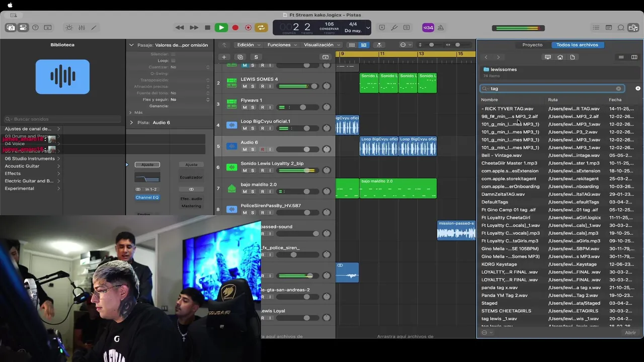Click the Abrir button in file browser
The width and height of the screenshot is (644, 362).
tap(630, 332)
